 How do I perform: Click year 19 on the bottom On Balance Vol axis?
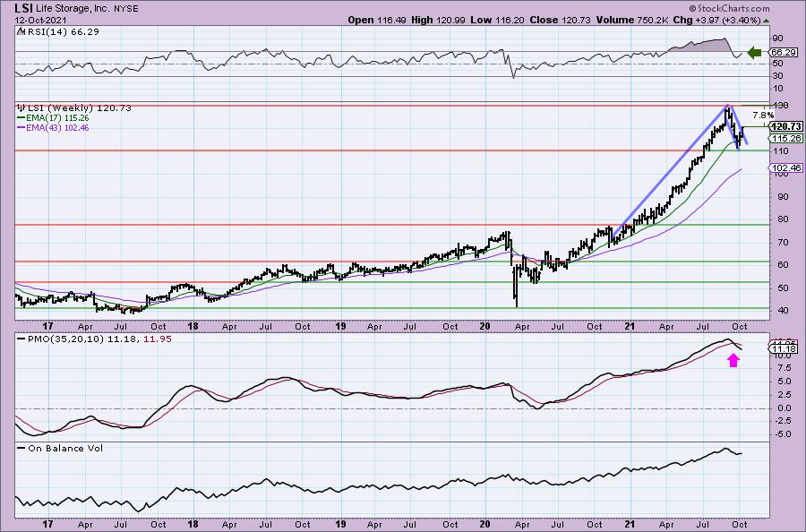coord(340,524)
